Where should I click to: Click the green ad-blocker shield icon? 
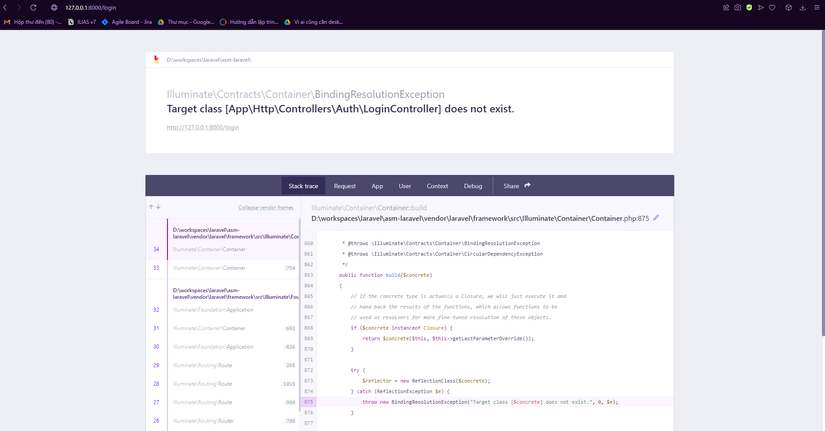pos(749,7)
